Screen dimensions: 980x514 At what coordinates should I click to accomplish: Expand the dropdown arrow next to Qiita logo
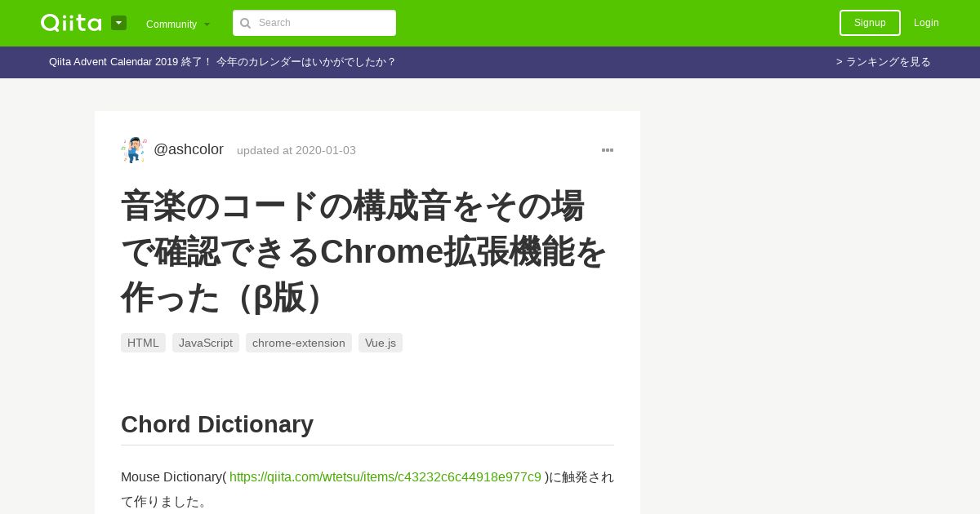(118, 23)
